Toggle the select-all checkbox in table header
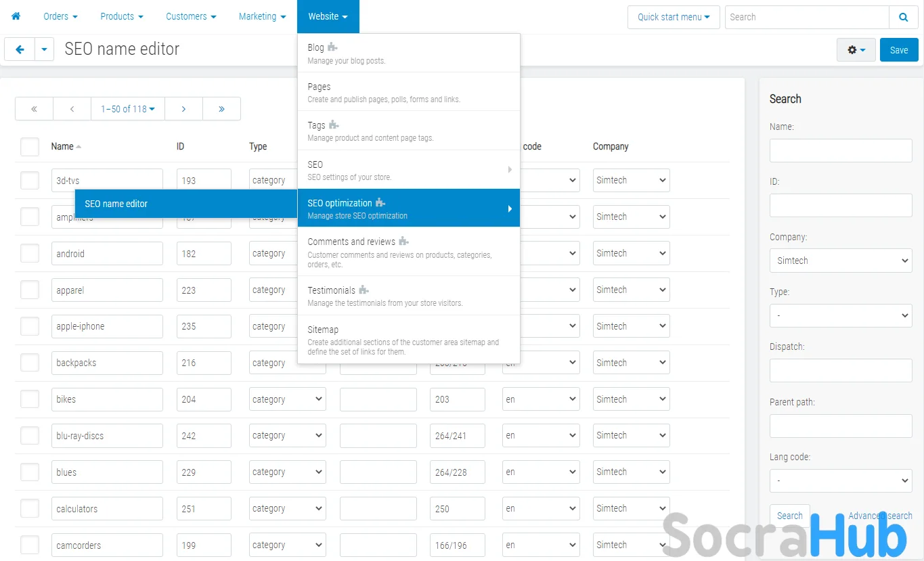Viewport: 924px width, 561px height. 30,147
